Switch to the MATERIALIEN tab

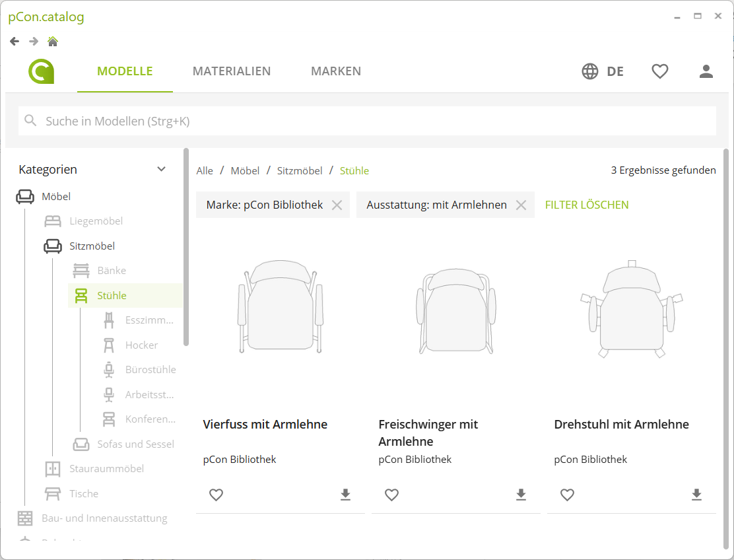pyautogui.click(x=232, y=71)
